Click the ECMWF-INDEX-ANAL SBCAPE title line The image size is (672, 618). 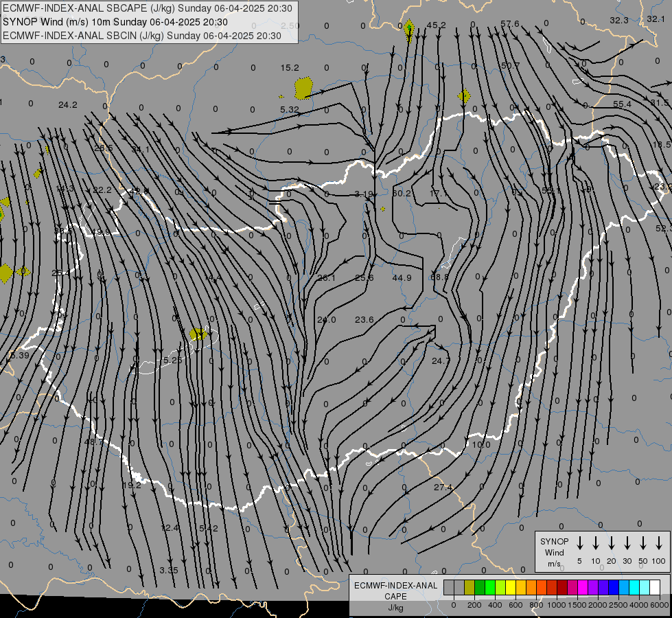(x=148, y=8)
